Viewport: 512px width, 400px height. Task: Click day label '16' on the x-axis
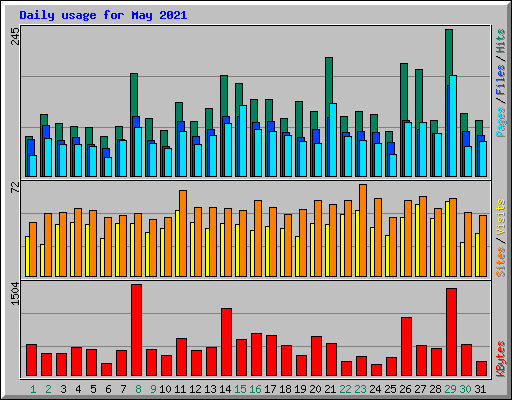tap(255, 389)
